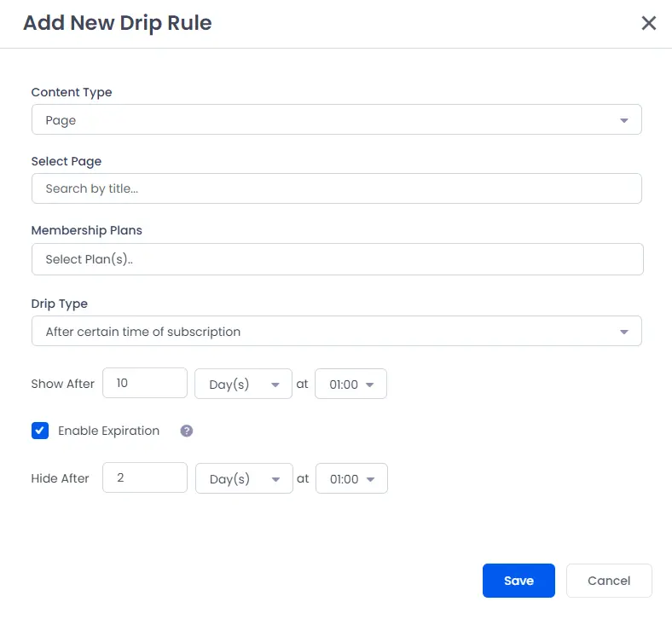This screenshot has height=619, width=672.
Task: Save the new drip rule
Action: coord(518,581)
